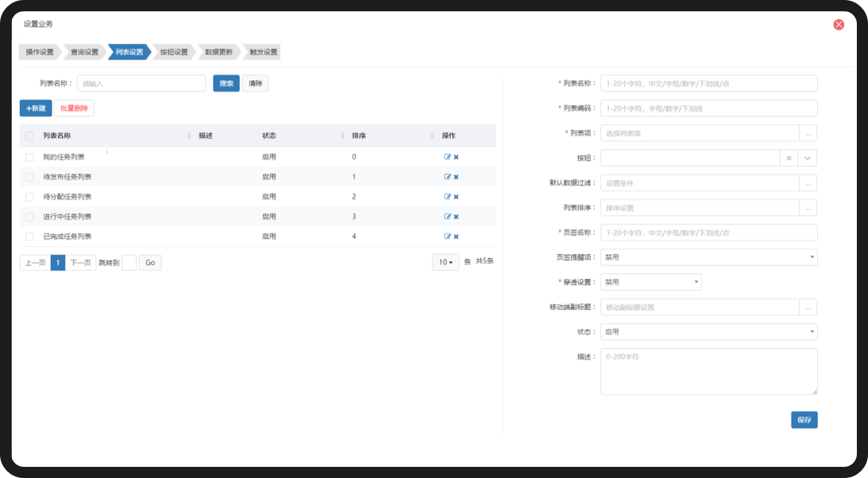This screenshot has width=868, height=478.
Task: Open the 穿透设置 dropdown
Action: 651,282
